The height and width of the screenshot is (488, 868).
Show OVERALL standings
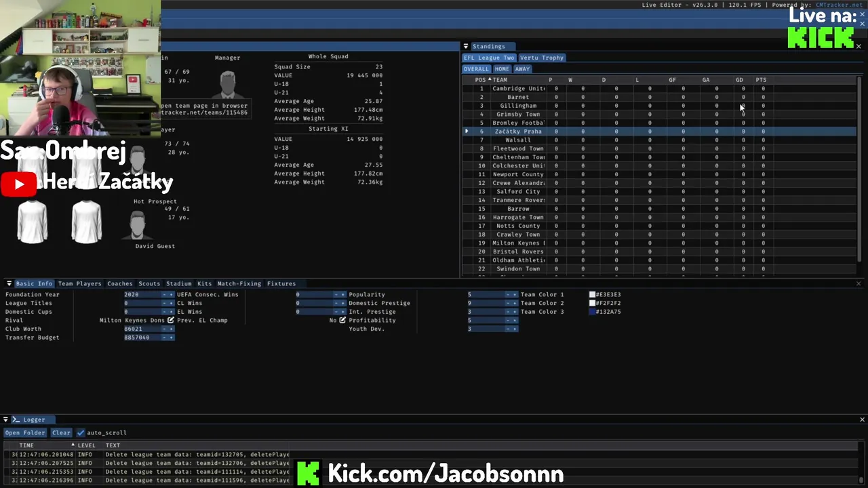(476, 69)
